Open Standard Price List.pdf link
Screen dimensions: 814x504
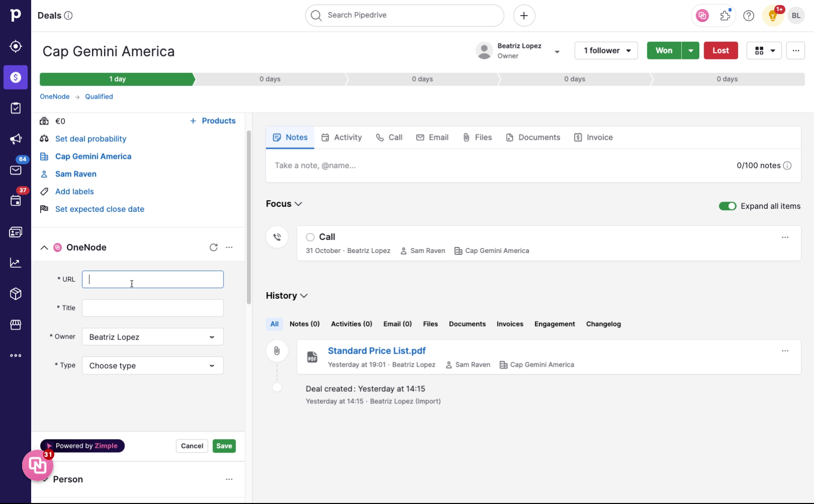376,351
